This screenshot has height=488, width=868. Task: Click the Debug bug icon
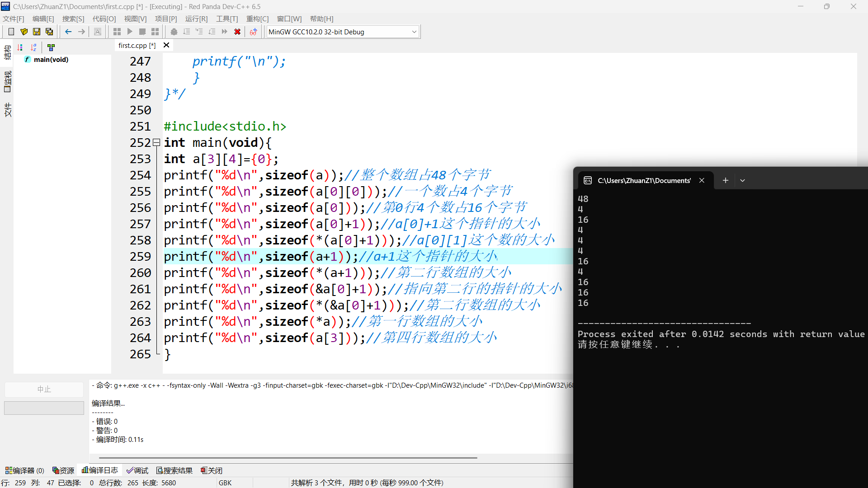[174, 32]
